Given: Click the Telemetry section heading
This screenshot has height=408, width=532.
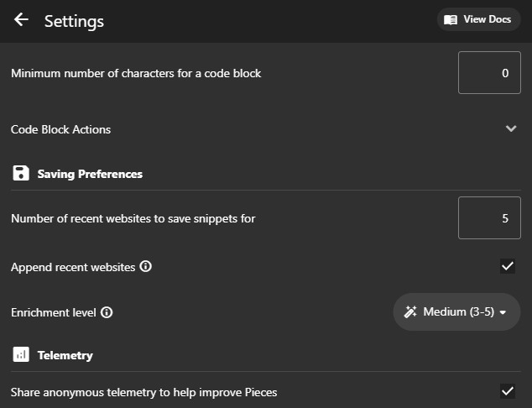Looking at the screenshot, I should click(65, 355).
